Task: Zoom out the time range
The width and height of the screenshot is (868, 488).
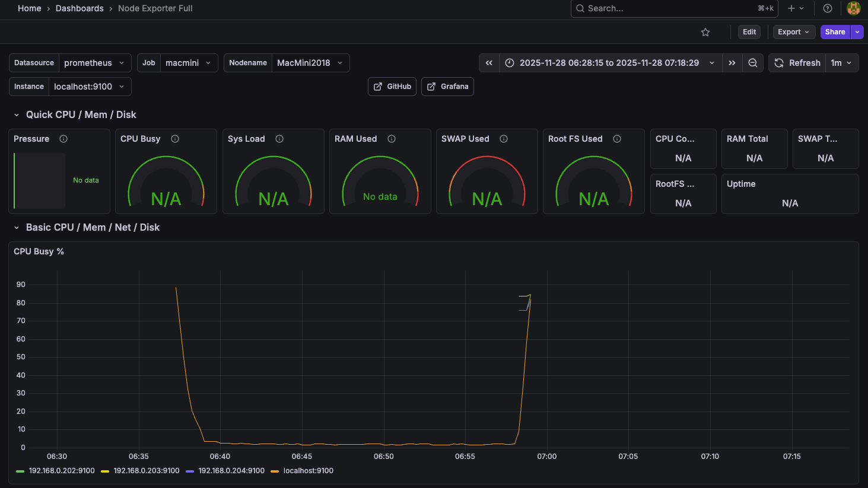Action: [x=753, y=63]
